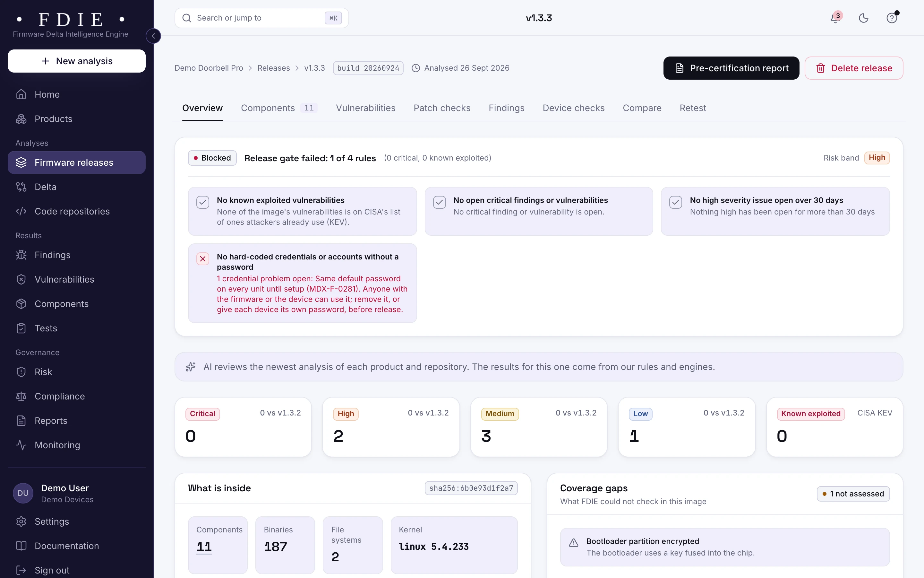Click Delete release button
This screenshot has width=924, height=578.
(x=854, y=68)
